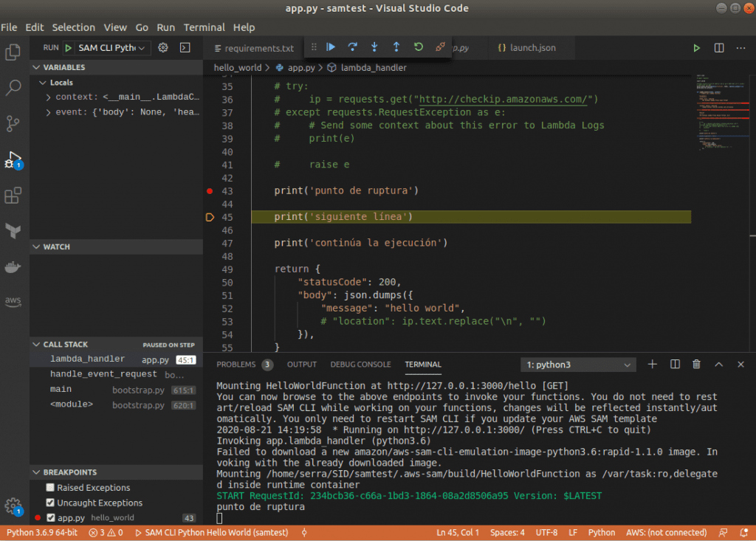Grab the debug toolbar drag handle

pos(314,47)
